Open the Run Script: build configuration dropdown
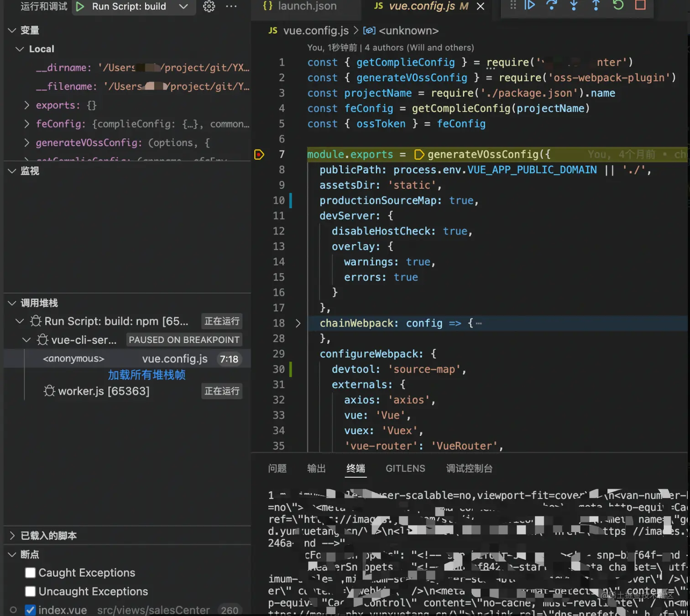The width and height of the screenshot is (690, 616). (183, 6)
